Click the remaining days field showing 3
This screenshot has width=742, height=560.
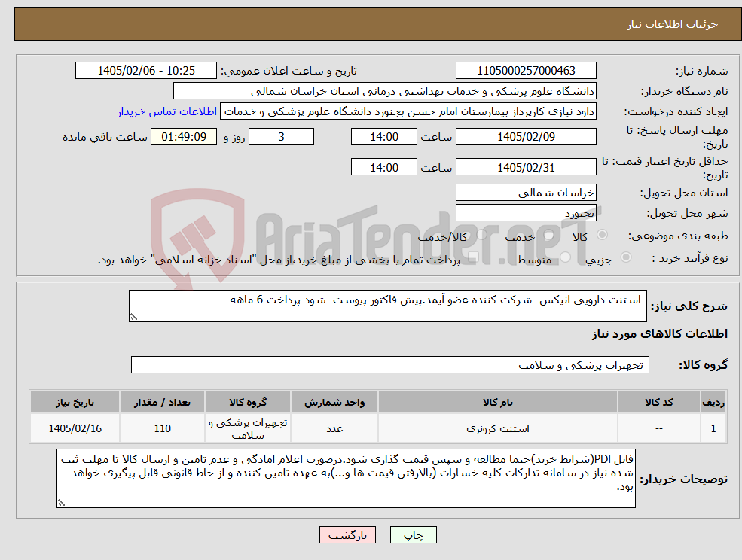click(x=281, y=137)
